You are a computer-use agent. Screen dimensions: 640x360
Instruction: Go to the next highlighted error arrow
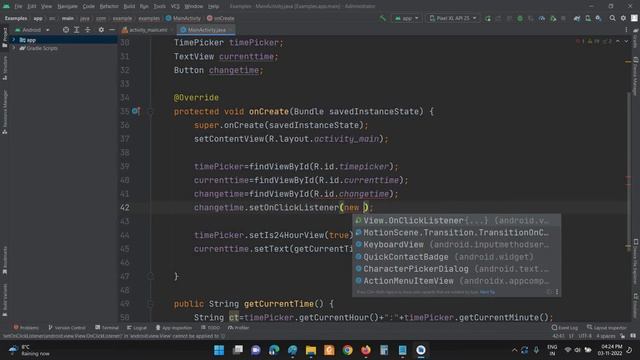coord(626,42)
